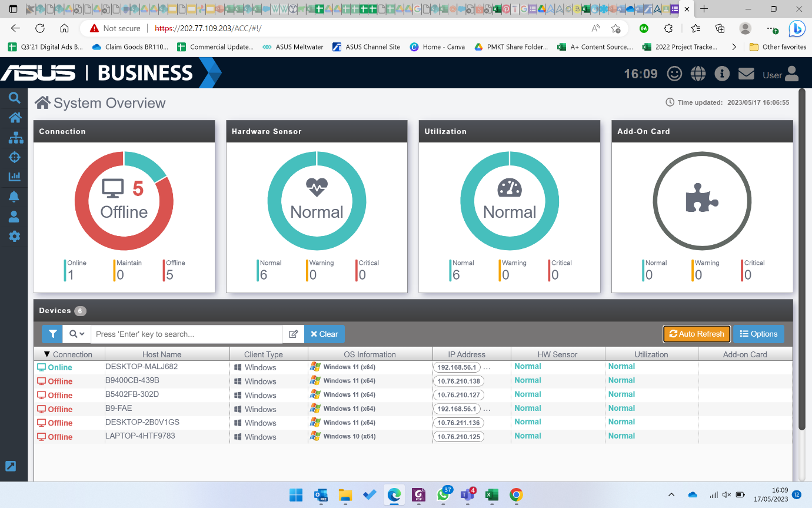Click the info icon in header
Viewport: 812px width, 508px height.
click(722, 74)
